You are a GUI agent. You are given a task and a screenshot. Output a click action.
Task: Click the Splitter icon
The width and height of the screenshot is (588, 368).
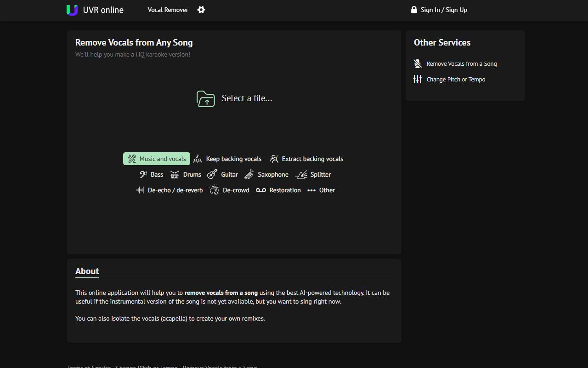(x=301, y=174)
